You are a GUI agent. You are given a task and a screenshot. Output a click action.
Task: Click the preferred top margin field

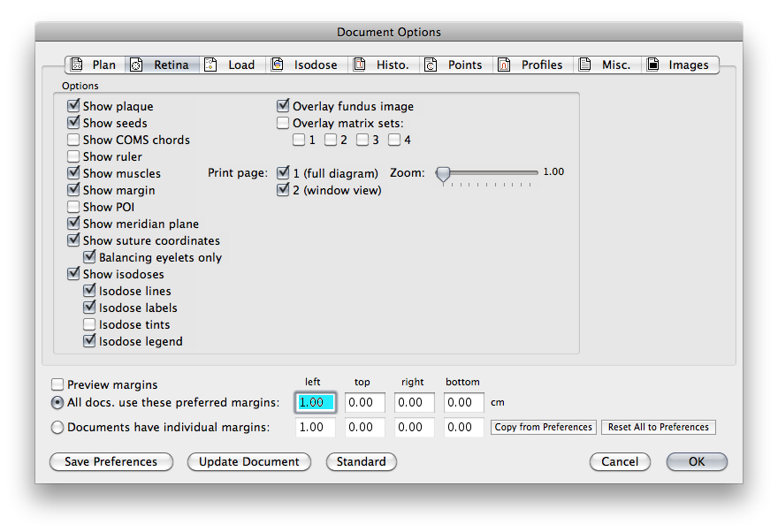click(365, 403)
